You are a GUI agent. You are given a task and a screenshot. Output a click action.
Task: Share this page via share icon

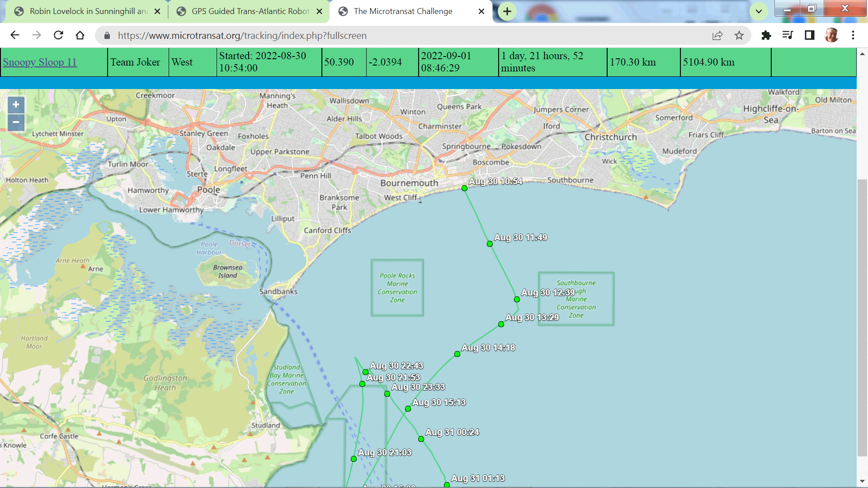click(717, 35)
